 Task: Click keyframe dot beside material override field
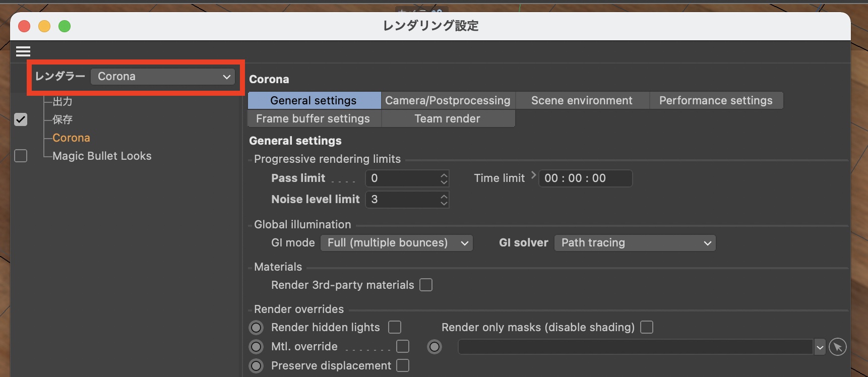coord(435,347)
